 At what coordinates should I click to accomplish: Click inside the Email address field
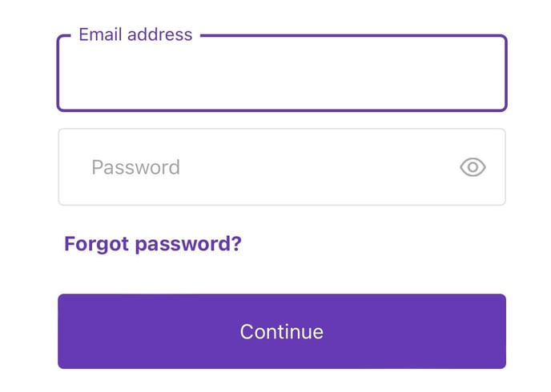pos(282,73)
